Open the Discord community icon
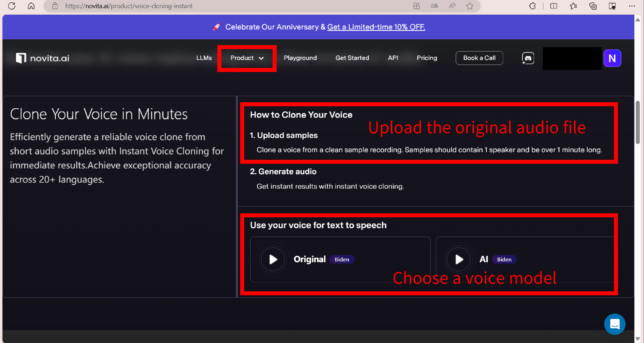Screen dimensions: 644x343 [x=528, y=58]
